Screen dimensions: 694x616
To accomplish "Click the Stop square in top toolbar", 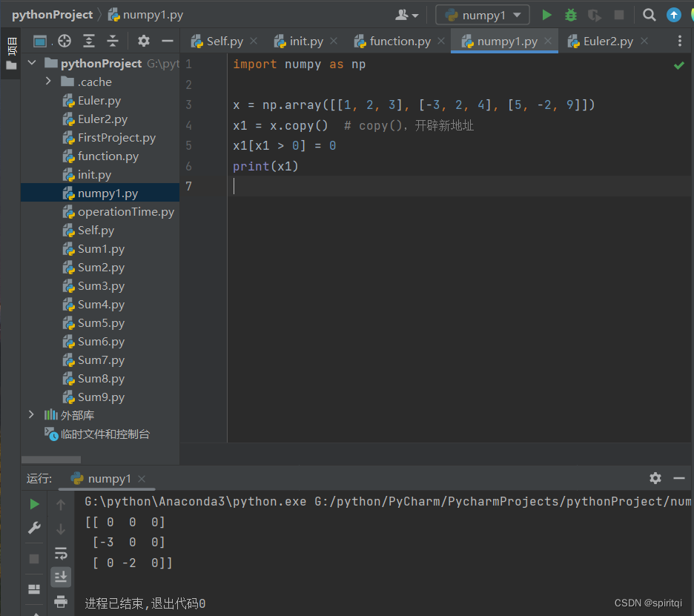I will pos(619,15).
